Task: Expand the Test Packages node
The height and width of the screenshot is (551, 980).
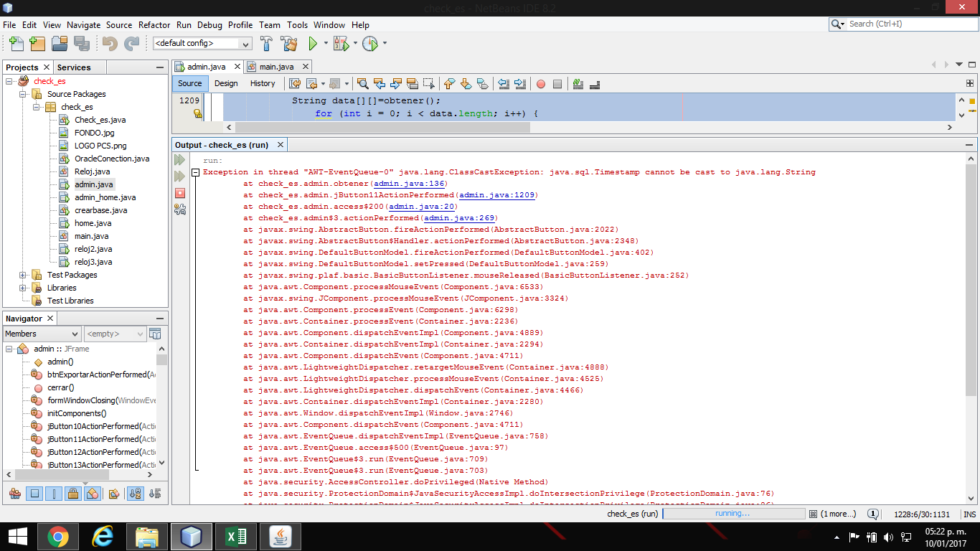Action: click(22, 275)
